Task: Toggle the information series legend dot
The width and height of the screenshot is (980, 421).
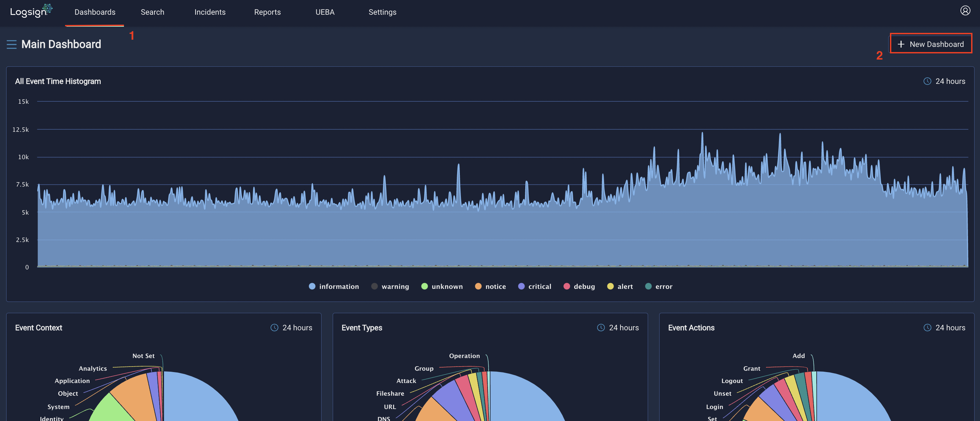Action: (312, 286)
